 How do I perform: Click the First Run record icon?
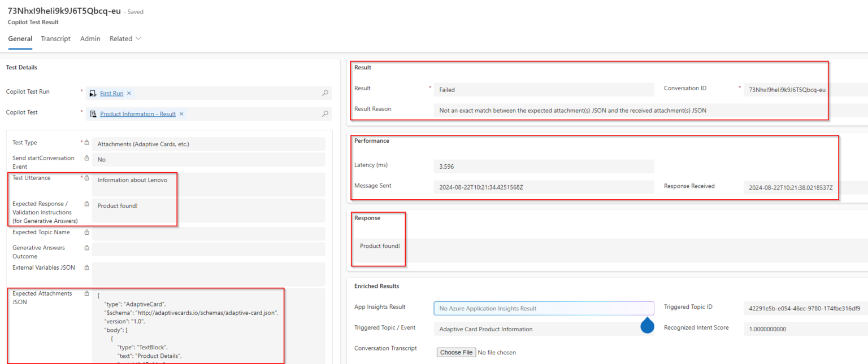click(93, 93)
